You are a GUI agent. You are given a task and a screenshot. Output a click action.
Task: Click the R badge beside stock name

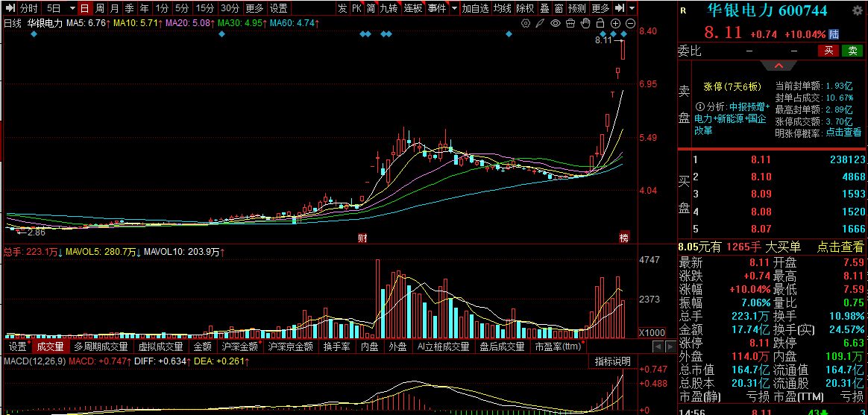(683, 10)
